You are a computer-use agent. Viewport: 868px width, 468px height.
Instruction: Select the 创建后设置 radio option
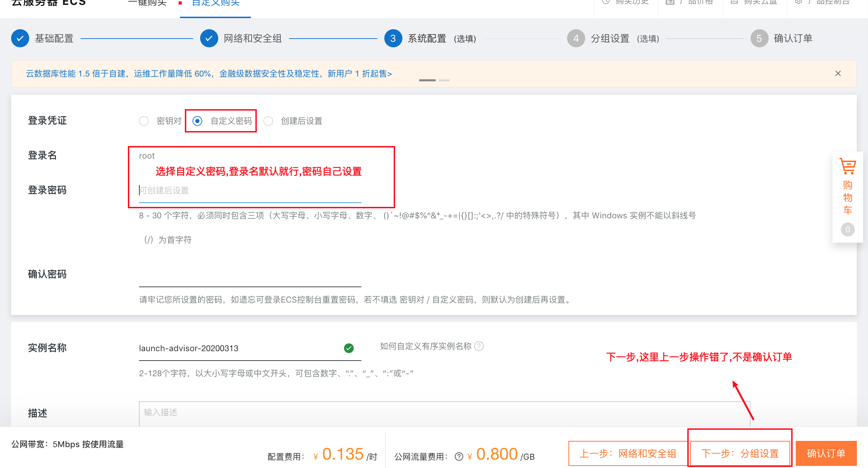tap(268, 121)
